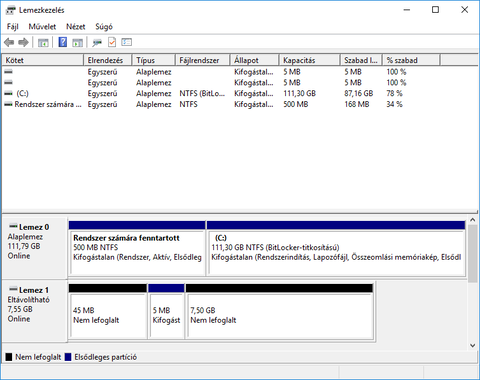480x380 pixels.
Task: Click the 78 % free cell
Action: click(394, 94)
